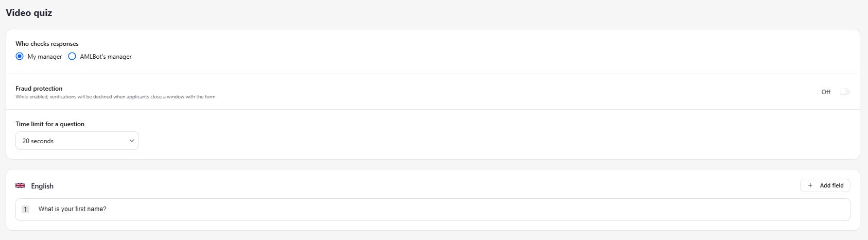Image resolution: width=868 pixels, height=240 pixels.
Task: Click the Off status label for fraud protection
Action: pos(826,92)
